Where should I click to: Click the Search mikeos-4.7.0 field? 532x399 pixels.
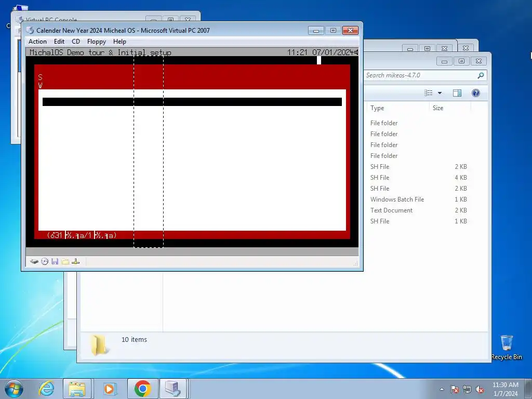click(421, 75)
